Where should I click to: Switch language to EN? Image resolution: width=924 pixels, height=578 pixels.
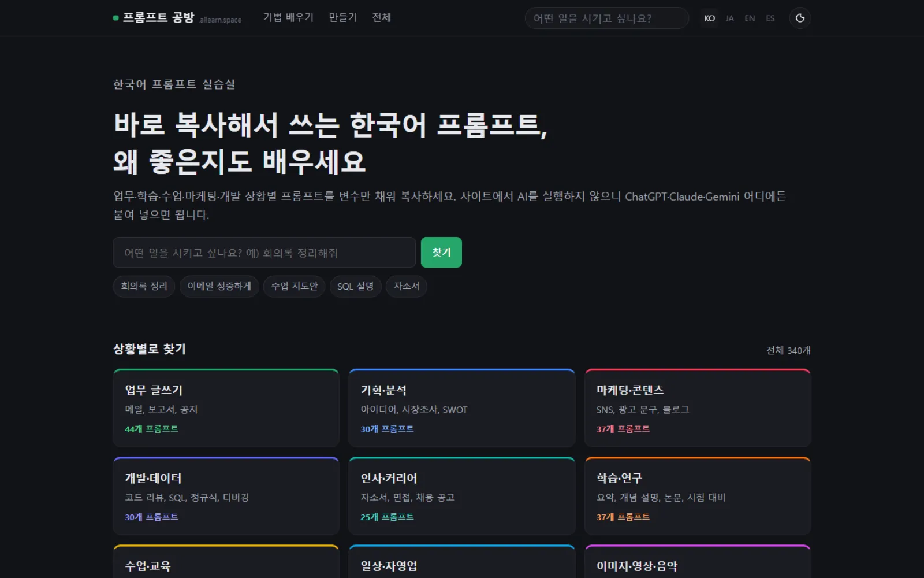(x=750, y=18)
